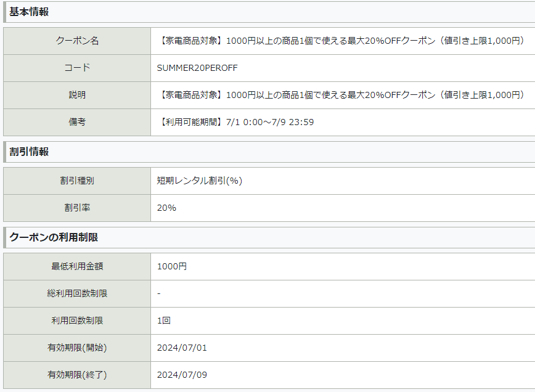Viewport: 535px width, 392px height.
Task: Click the 割引率 label cell
Action: click(x=77, y=208)
